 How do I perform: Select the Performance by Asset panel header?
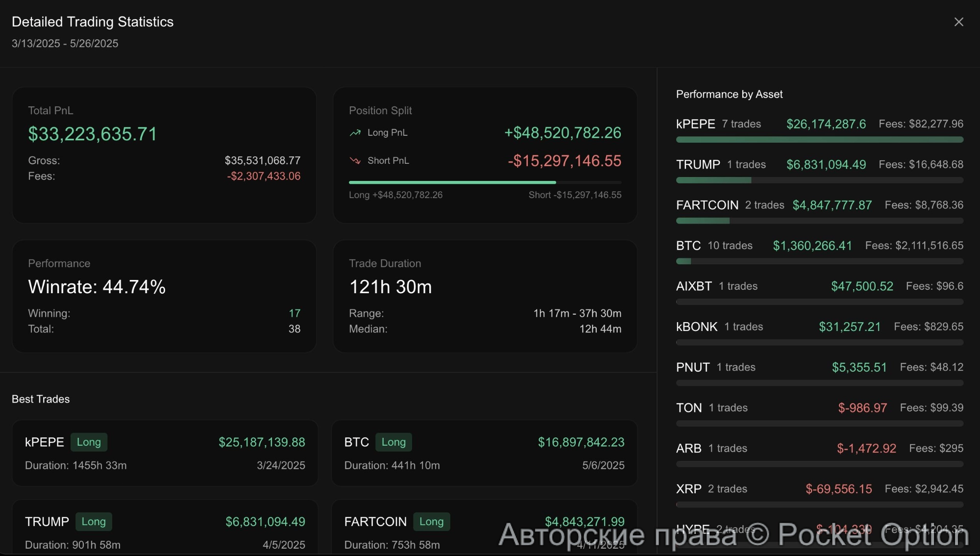pyautogui.click(x=730, y=94)
